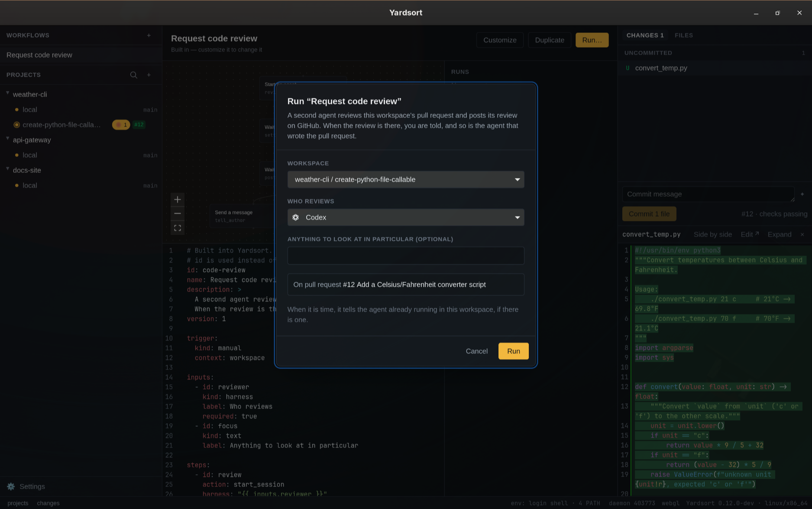This screenshot has width=812, height=509.
Task: Select weather-cli local workspace
Action: (81, 110)
